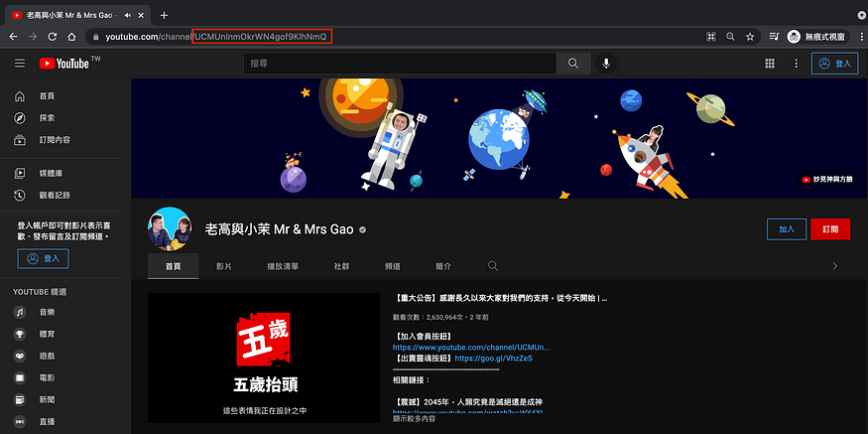This screenshot has width=868, height=434.
Task: Bookmark this page with star icon
Action: [x=750, y=37]
